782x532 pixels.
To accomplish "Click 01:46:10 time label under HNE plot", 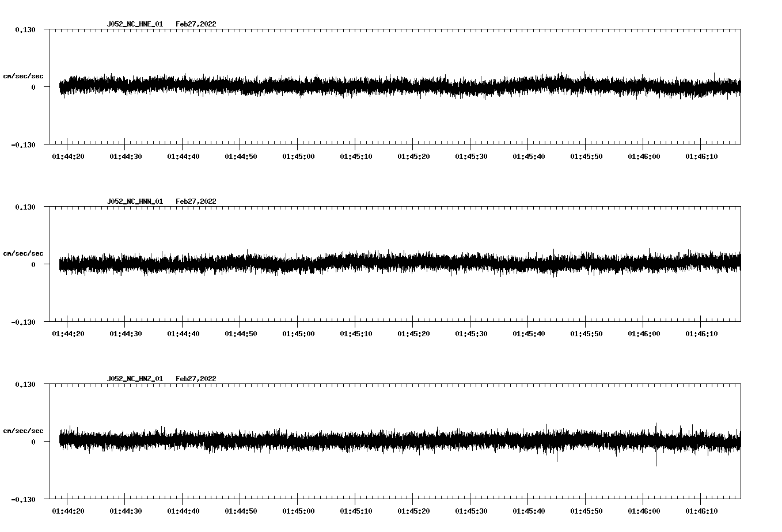I will click(x=701, y=157).
